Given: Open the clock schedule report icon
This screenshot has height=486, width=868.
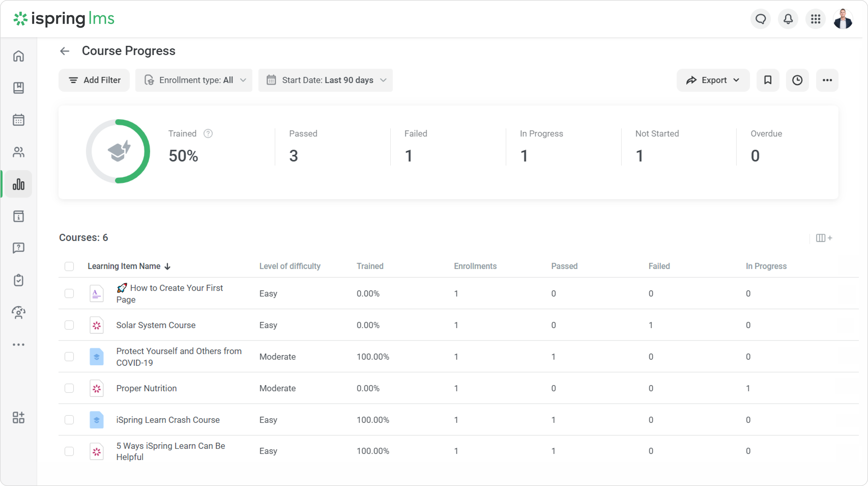Looking at the screenshot, I should 797,80.
